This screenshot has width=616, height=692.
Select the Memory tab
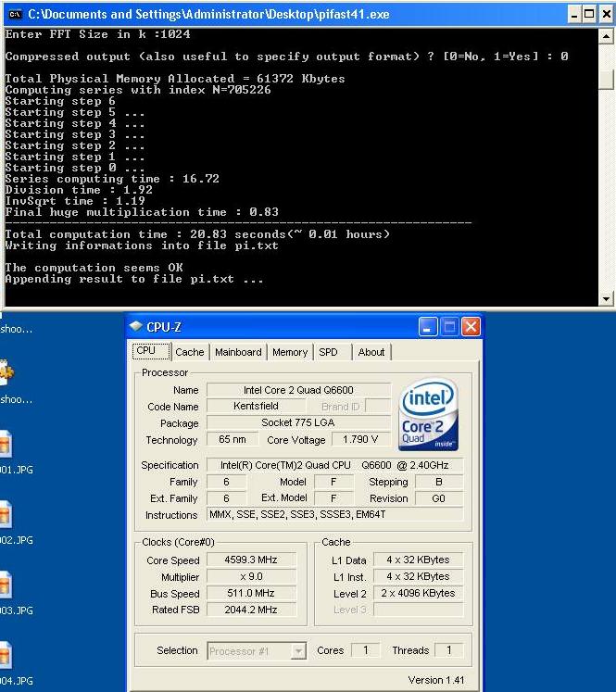pyautogui.click(x=290, y=352)
